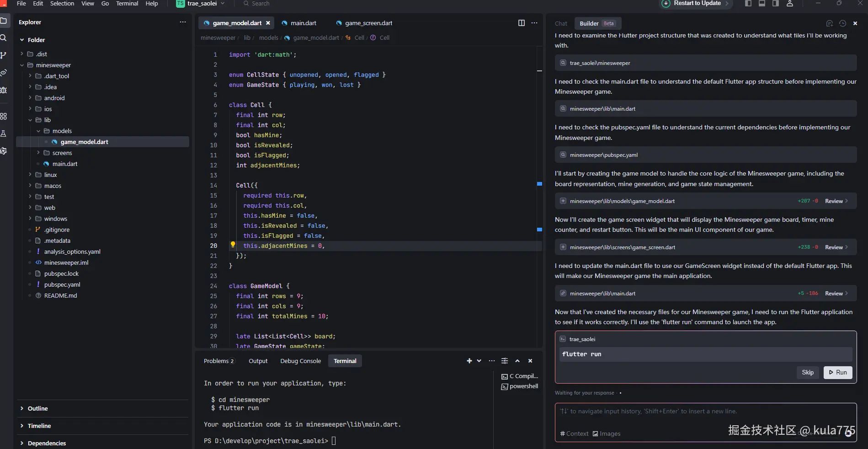Click the lightbulb code action on line 20
868x449 pixels.
pyautogui.click(x=233, y=245)
